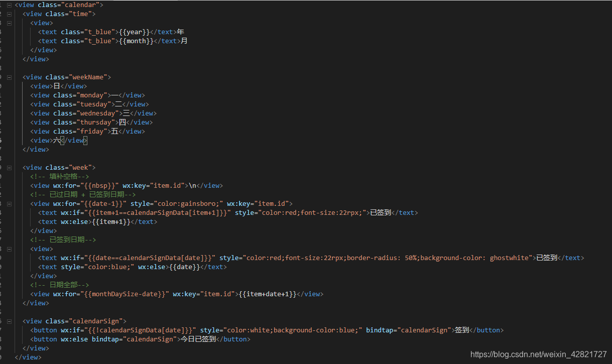The width and height of the screenshot is (612, 364).
Task: Click the class="friday" line
Action: tap(87, 132)
